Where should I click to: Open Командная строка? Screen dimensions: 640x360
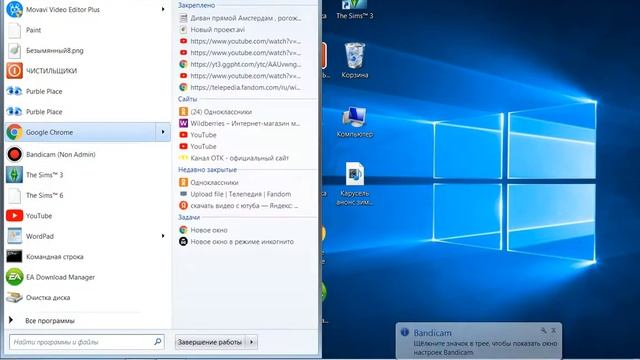87,256
